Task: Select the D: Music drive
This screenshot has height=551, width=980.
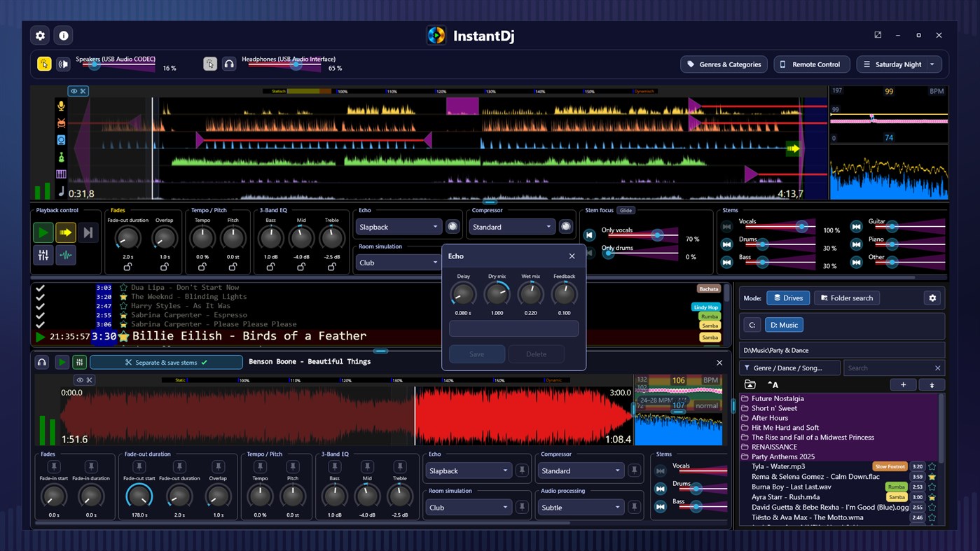Action: pyautogui.click(x=784, y=325)
